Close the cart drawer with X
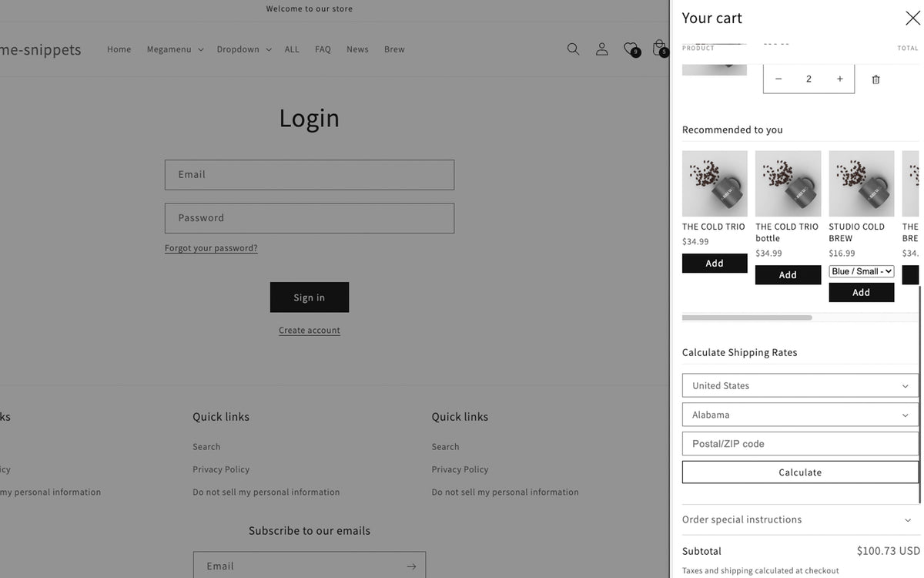Viewport: 924px width, 578px height. coord(912,18)
